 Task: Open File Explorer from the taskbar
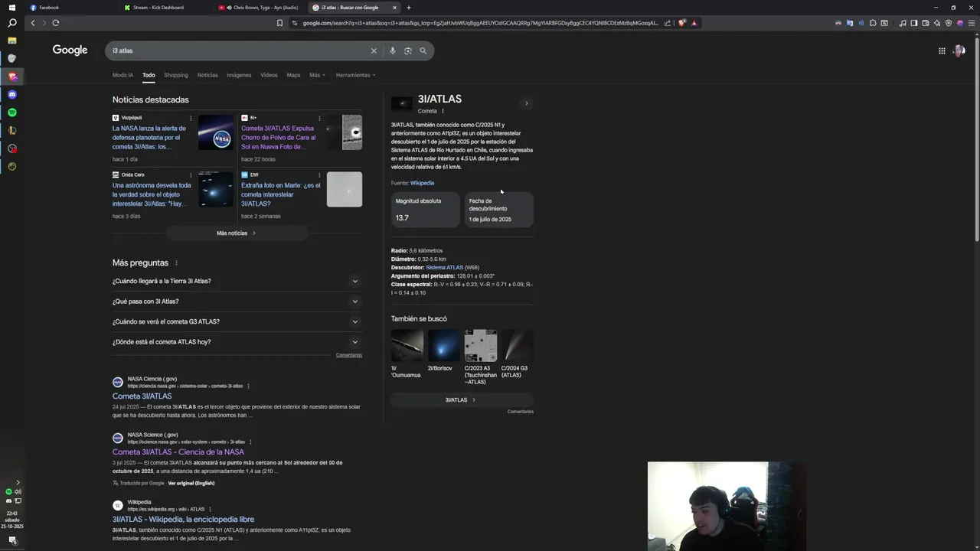click(x=12, y=41)
